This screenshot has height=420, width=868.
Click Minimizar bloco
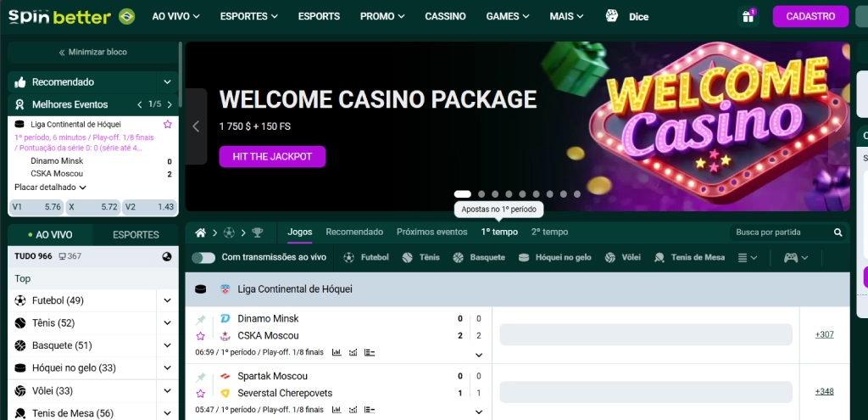pos(92,52)
